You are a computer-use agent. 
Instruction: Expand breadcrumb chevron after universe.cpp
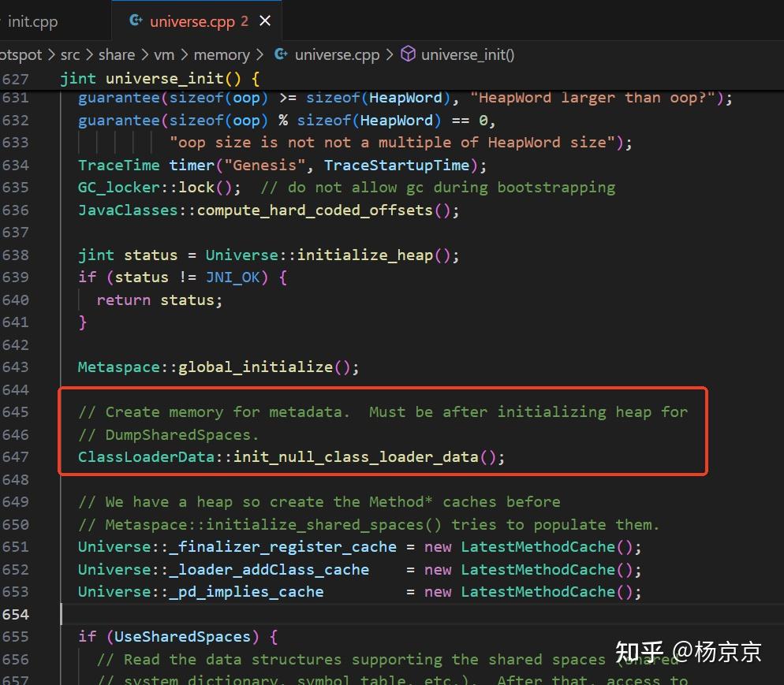pos(390,54)
